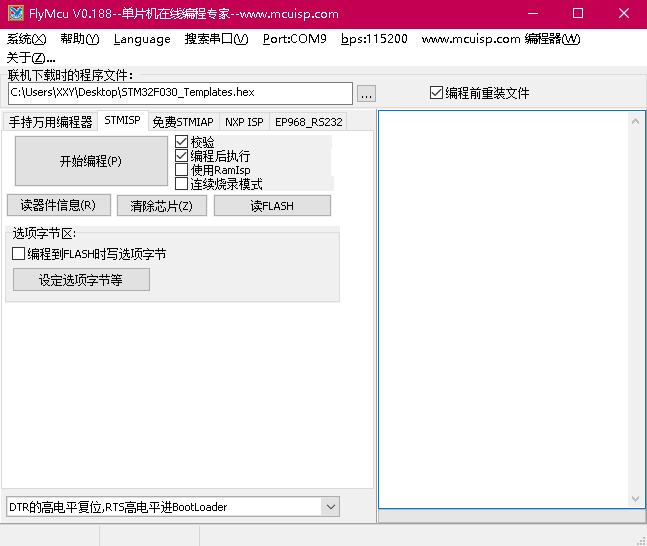Switch to 免费STMIAP tab
Viewport: 647px width, 546px height.
tap(183, 122)
